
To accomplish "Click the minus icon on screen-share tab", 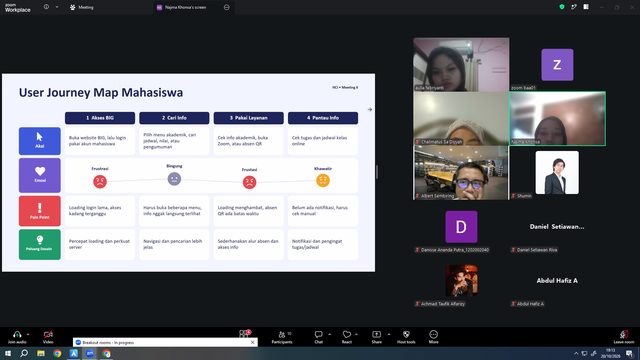I will tap(227, 7).
